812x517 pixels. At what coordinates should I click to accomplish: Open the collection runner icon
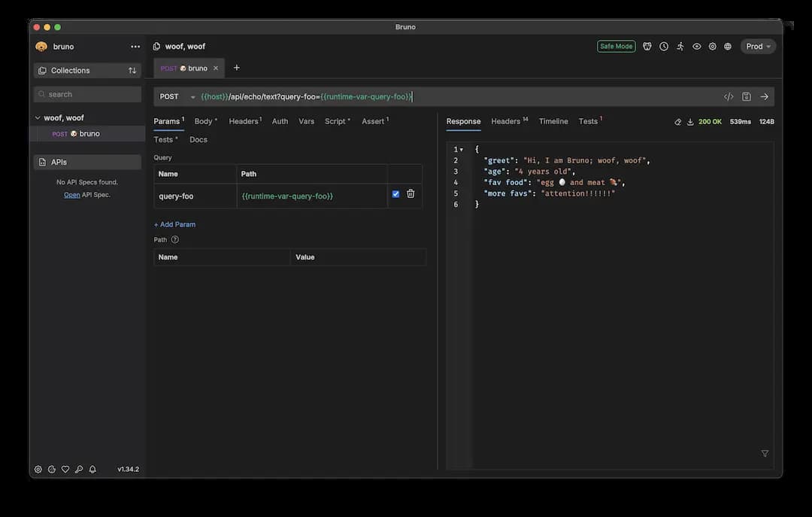point(680,47)
